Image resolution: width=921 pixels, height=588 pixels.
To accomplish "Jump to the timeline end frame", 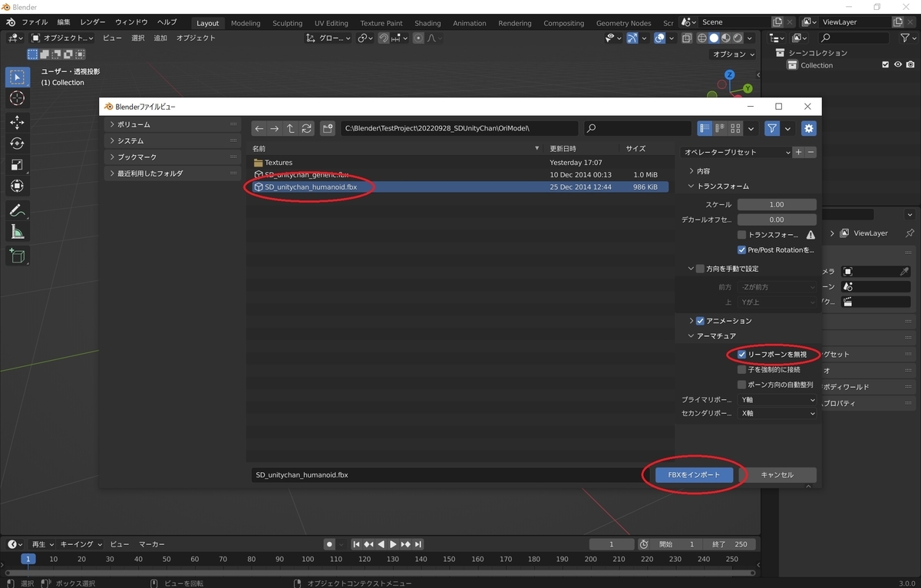I will 418,544.
